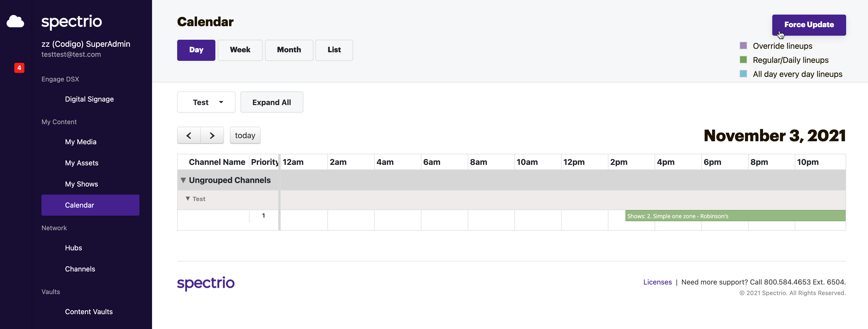Click the testtest@test.com account email
This screenshot has height=329, width=868.
[x=71, y=54]
